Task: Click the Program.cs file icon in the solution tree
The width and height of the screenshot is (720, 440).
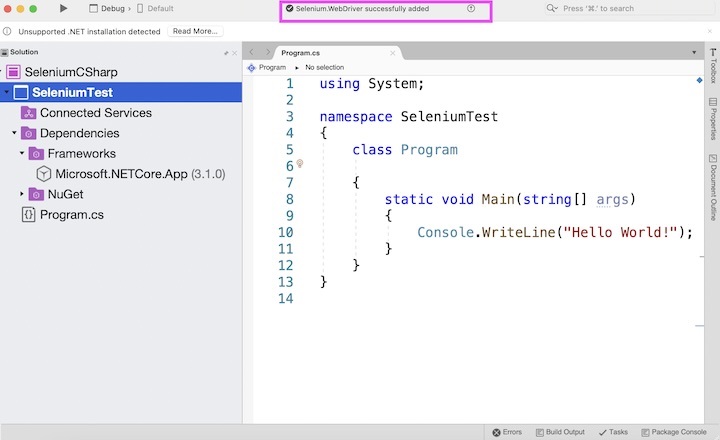Action: tap(28, 214)
